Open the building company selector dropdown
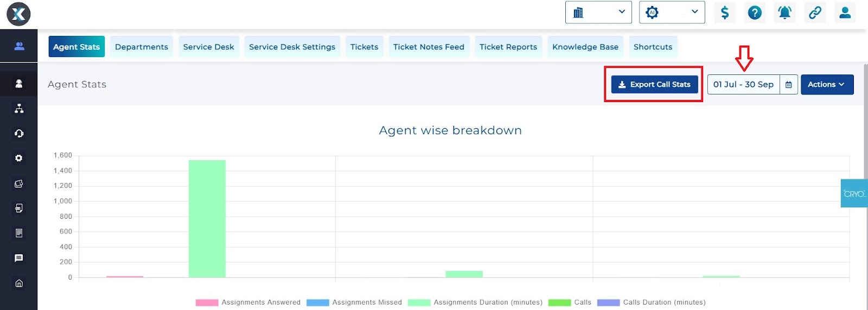The height and width of the screenshot is (310, 868). point(598,12)
